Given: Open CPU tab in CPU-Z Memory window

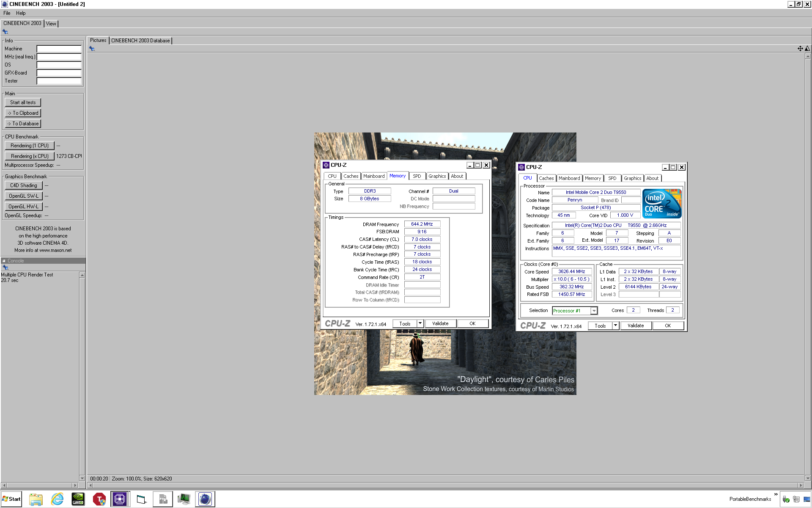Looking at the screenshot, I should tap(332, 176).
